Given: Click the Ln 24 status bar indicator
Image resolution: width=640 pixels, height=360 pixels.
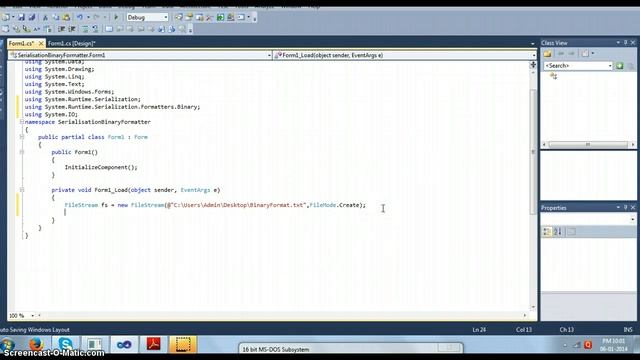Looking at the screenshot, I should [x=479, y=329].
